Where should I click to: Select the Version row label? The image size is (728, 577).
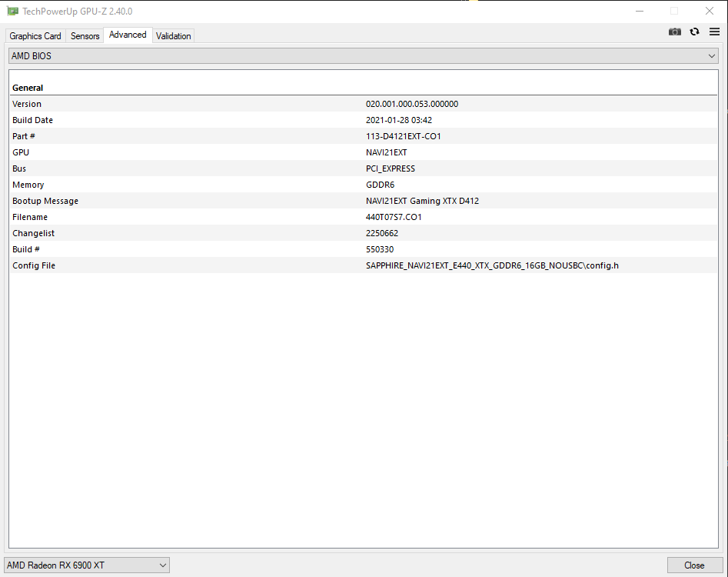click(x=27, y=104)
